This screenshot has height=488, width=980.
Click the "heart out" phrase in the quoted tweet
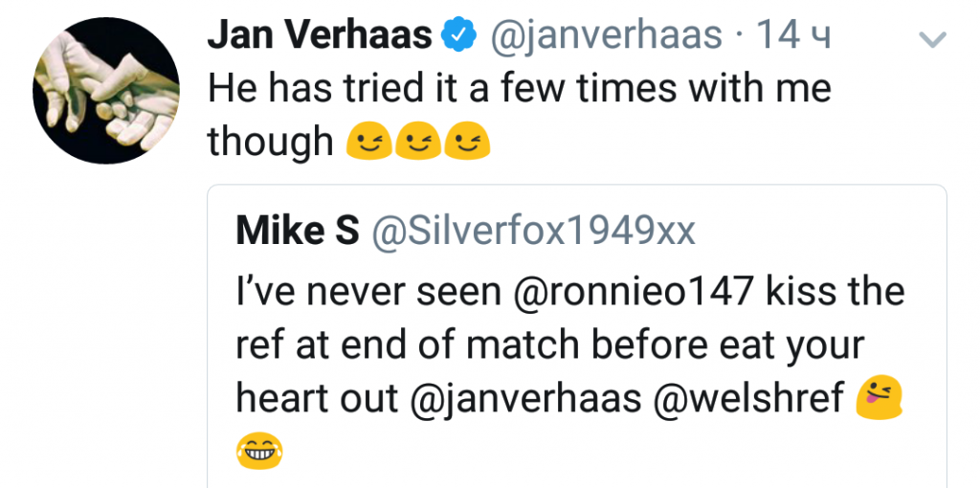coord(316,398)
